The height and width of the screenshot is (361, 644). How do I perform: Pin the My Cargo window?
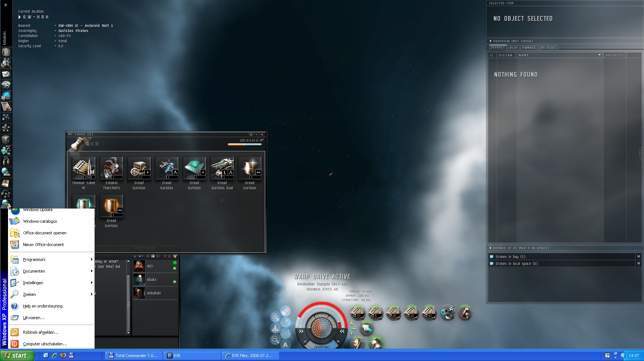tap(251, 134)
